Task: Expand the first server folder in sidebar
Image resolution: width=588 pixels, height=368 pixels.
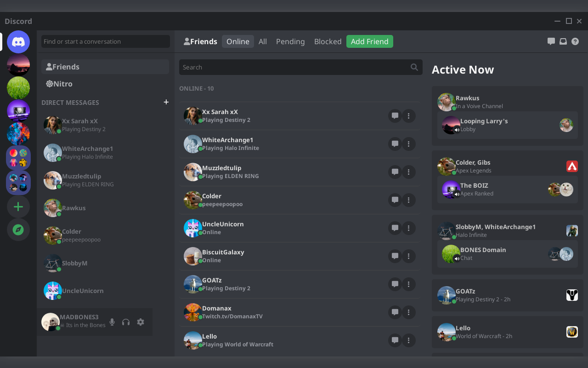Action: (x=18, y=158)
